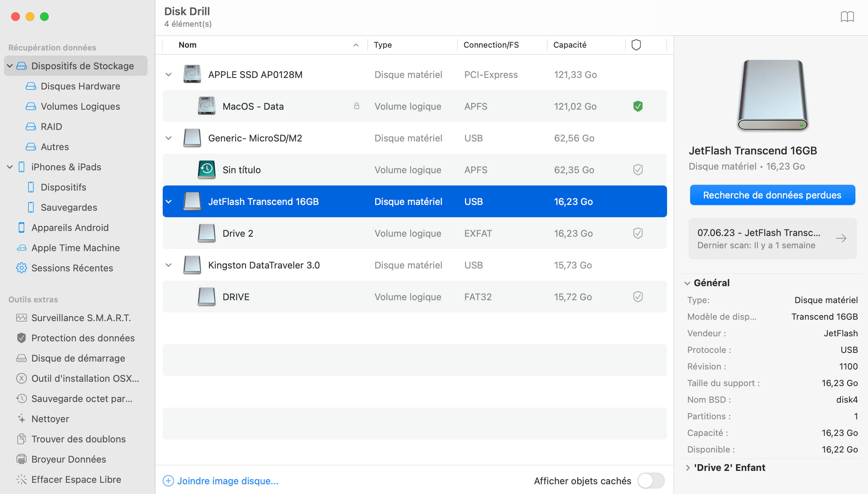Image resolution: width=868 pixels, height=494 pixels.
Task: Click the Time Machine icon of Sin título
Action: [x=206, y=170]
